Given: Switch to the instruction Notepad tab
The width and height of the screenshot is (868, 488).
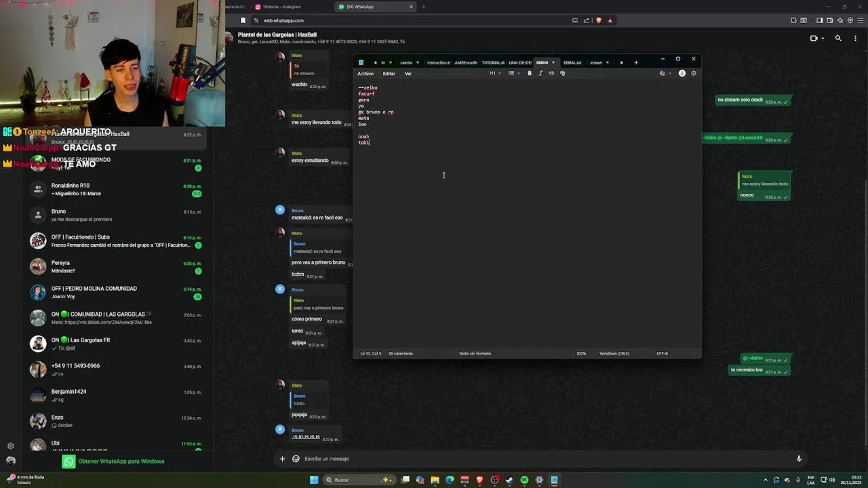Looking at the screenshot, I should click(x=439, y=62).
